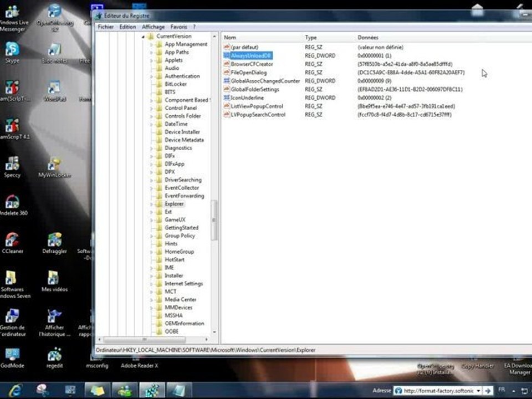
Task: Open the Edition menu
Action: click(x=127, y=27)
